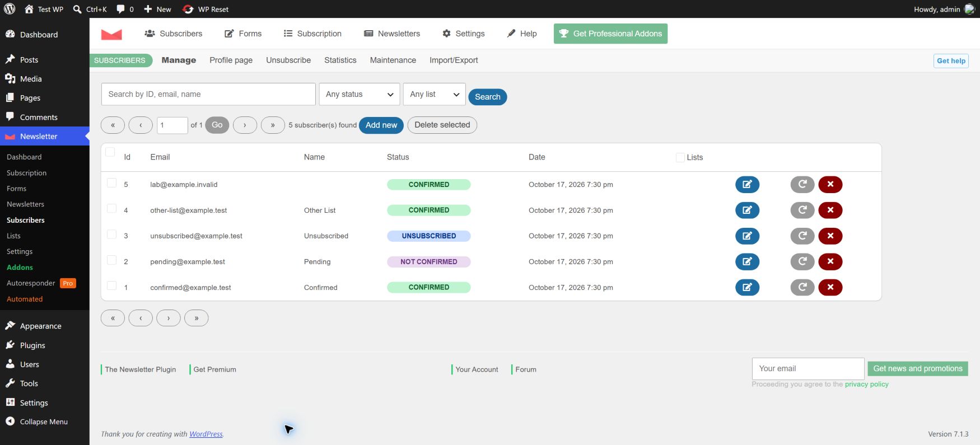
Task: Delete subscriber lab@example.invalid
Action: pyautogui.click(x=830, y=184)
